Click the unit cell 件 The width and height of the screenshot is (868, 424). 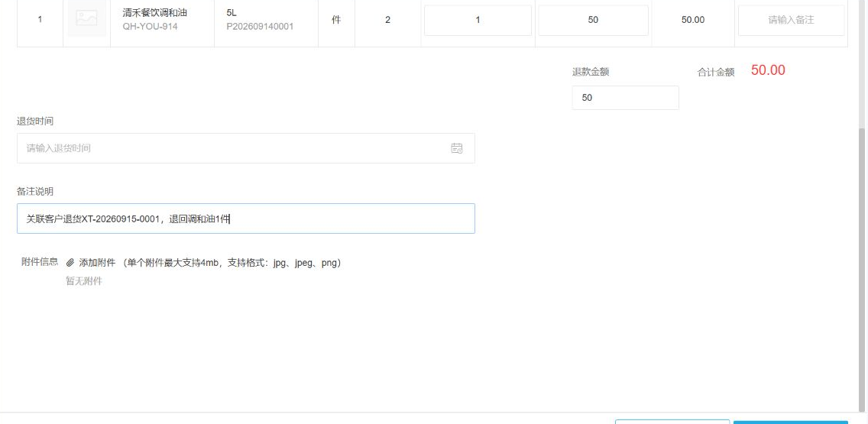pyautogui.click(x=336, y=20)
